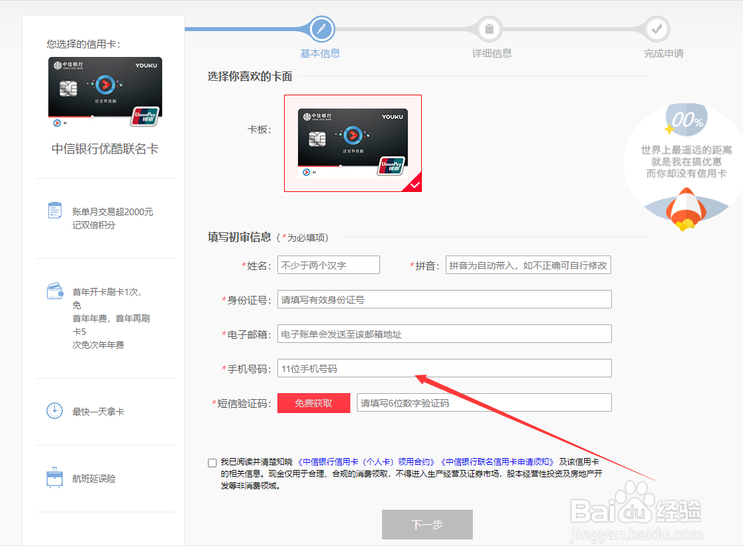743x560 pixels.
Task: Click the detailed info clipboard step icon
Action: click(489, 29)
